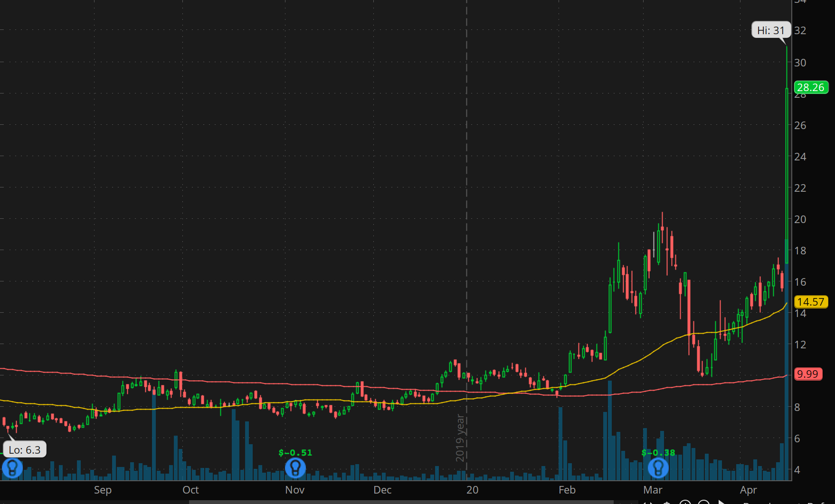Click the magnifier icon in the bottom toolbar

coord(703,502)
